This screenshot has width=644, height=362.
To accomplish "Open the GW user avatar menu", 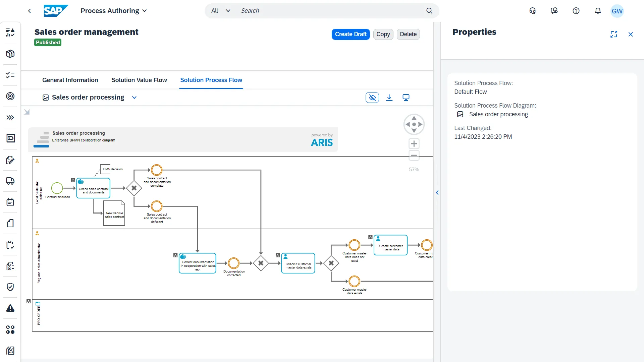I will tap(617, 11).
